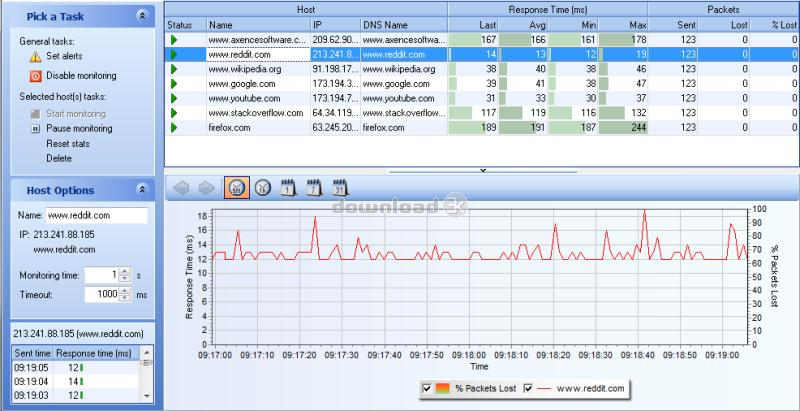This screenshot has width=800, height=411.
Task: Select the 5-minute clock chart view
Action: pyautogui.click(x=237, y=188)
